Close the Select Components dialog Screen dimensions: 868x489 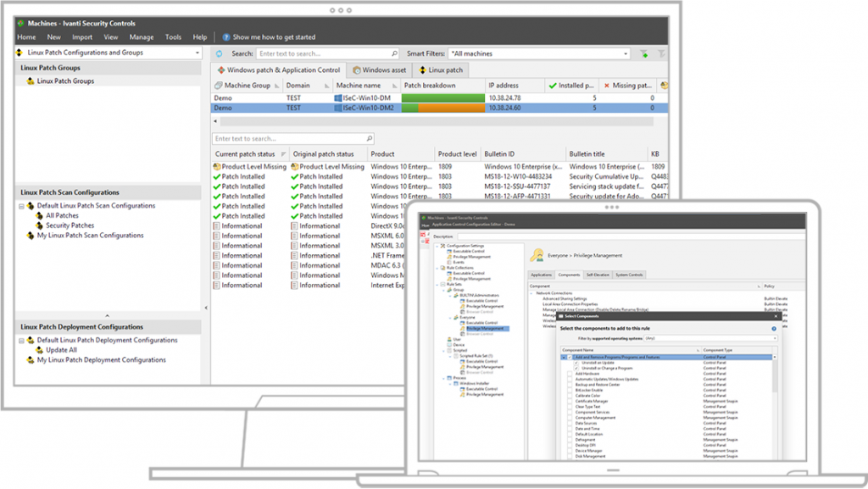tap(776, 316)
